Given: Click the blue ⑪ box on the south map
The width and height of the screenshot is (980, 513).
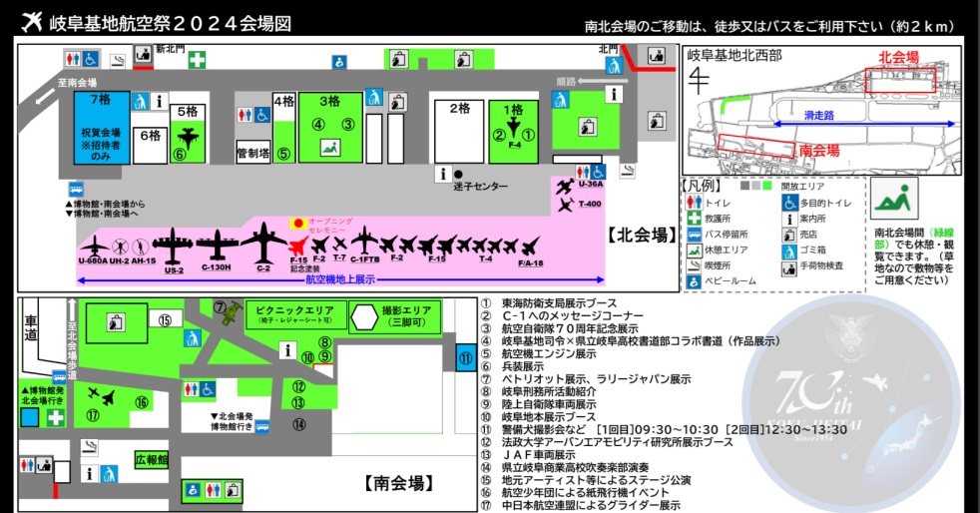Looking at the screenshot, I should pos(466,358).
